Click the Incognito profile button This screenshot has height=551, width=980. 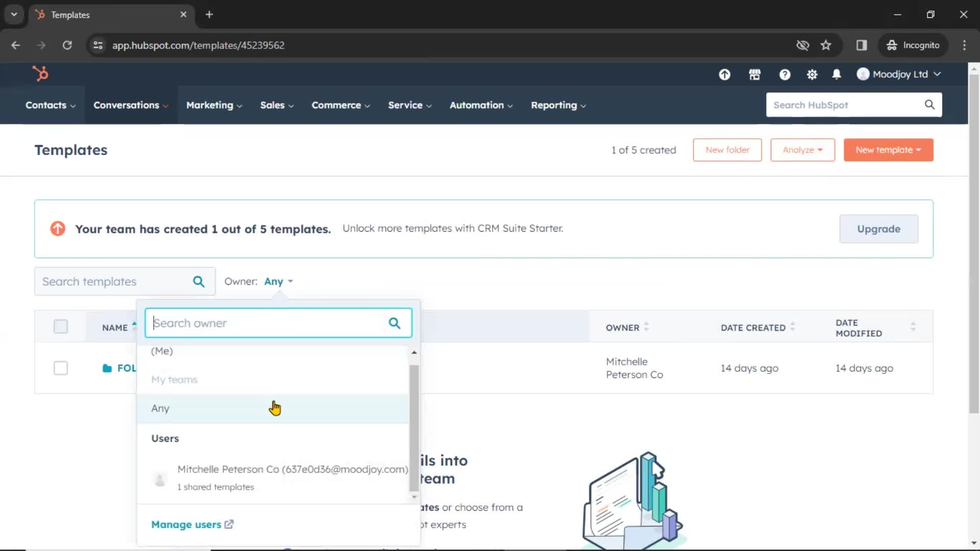(913, 45)
